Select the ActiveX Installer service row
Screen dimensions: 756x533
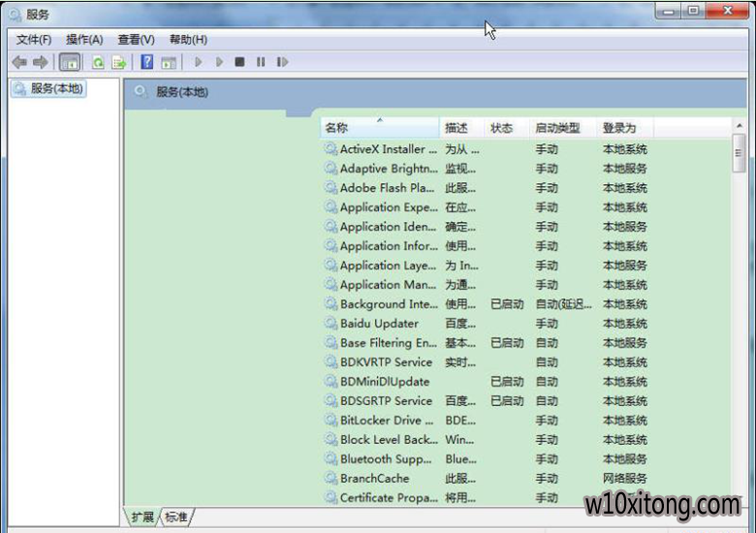pos(486,149)
